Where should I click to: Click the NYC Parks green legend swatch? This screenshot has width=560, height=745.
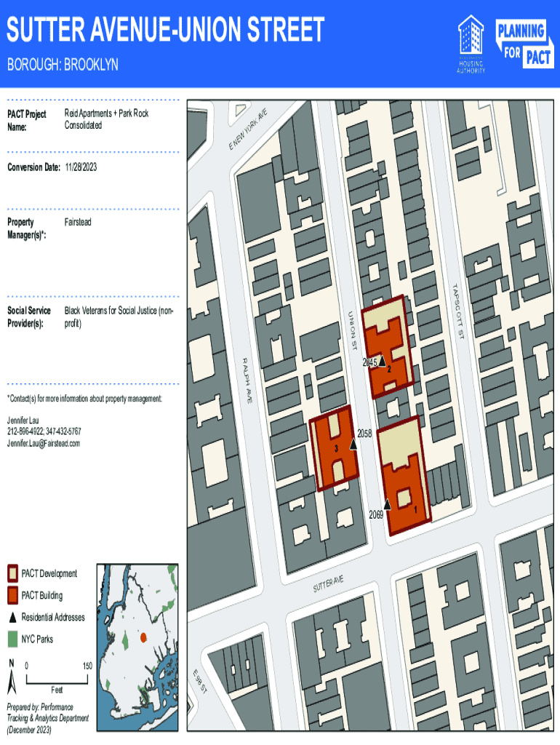pos(12,640)
